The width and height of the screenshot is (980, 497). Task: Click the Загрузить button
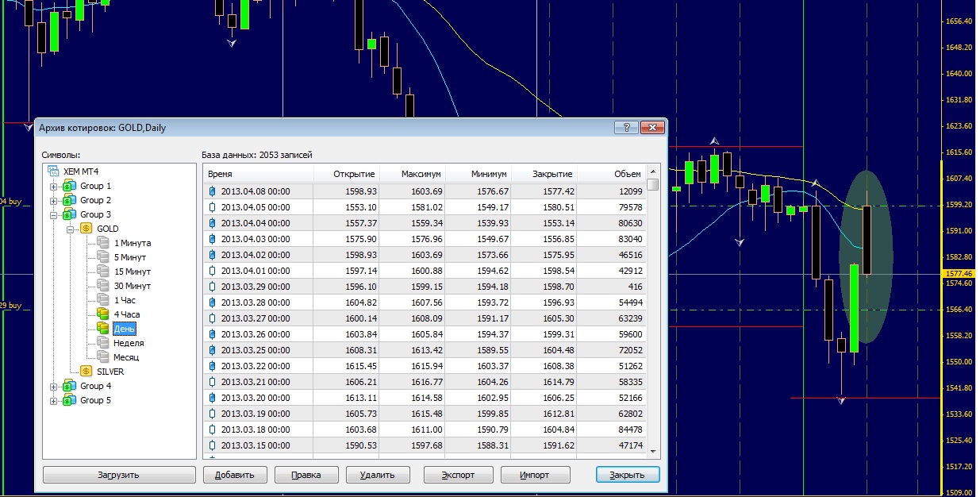pyautogui.click(x=119, y=475)
